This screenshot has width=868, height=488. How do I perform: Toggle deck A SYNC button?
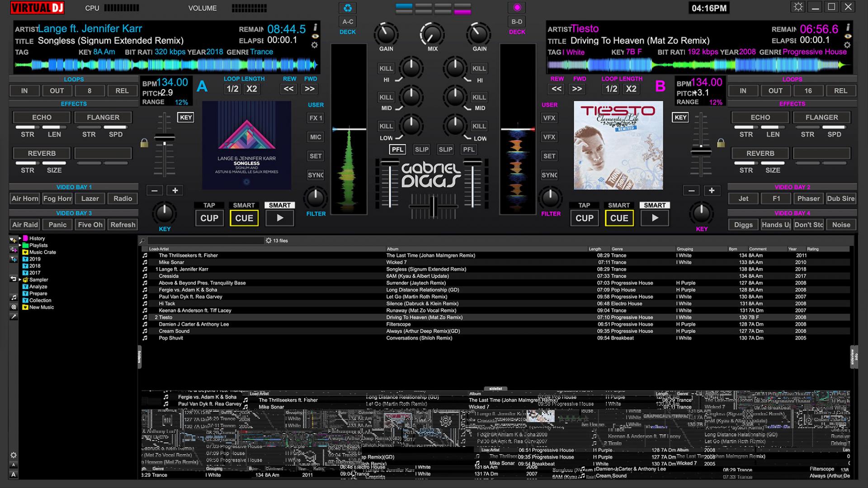click(316, 175)
